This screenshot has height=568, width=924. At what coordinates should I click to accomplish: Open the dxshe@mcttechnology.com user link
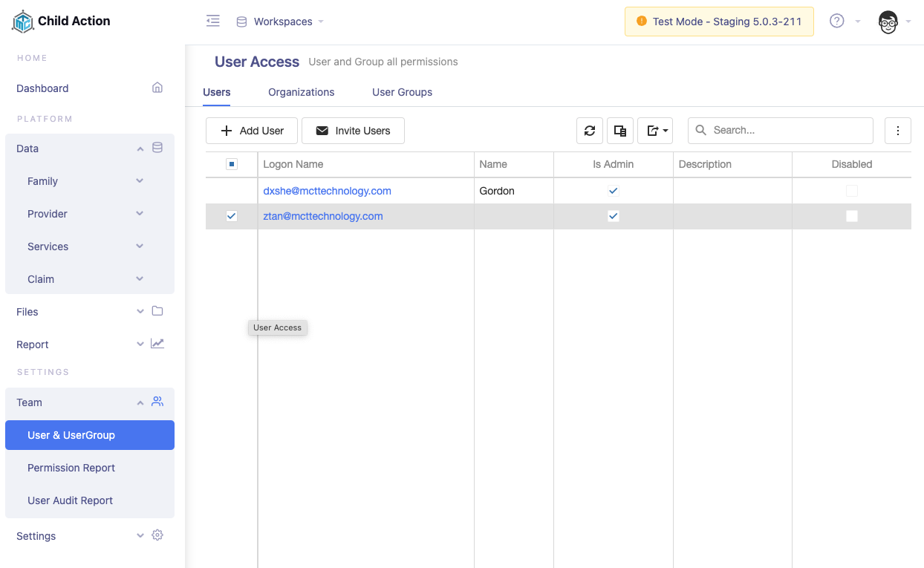pos(327,191)
